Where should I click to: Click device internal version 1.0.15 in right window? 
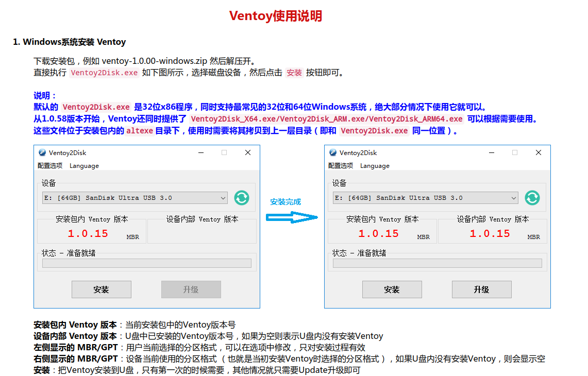(490, 233)
